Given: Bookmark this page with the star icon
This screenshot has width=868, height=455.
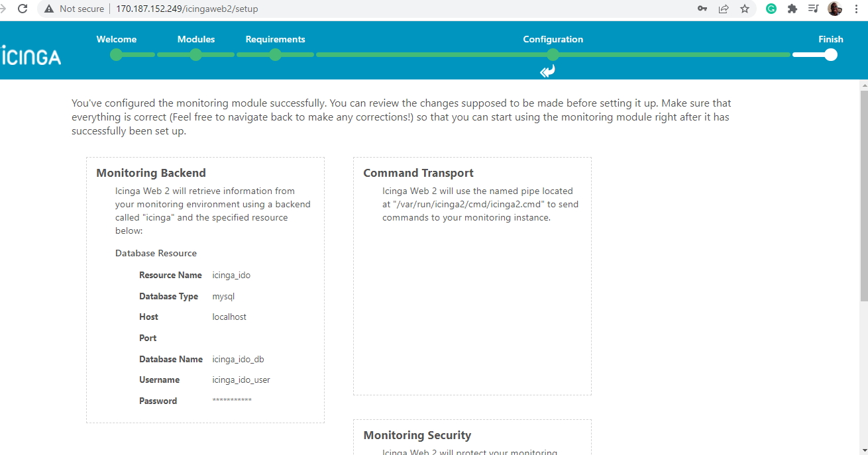Looking at the screenshot, I should tap(745, 9).
